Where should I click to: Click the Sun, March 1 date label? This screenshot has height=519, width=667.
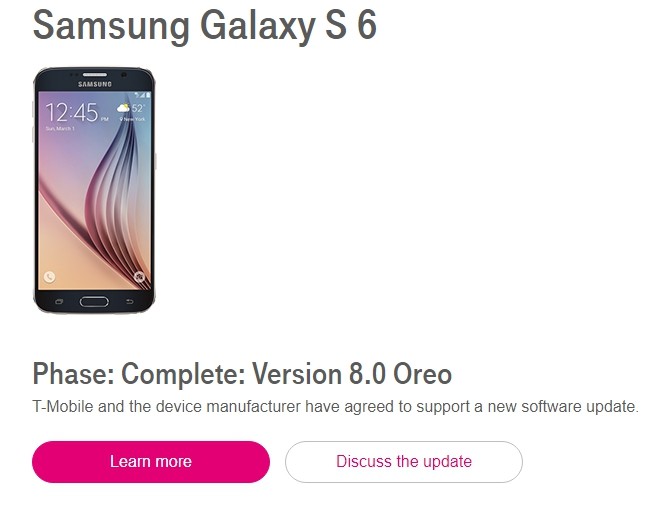(60, 128)
